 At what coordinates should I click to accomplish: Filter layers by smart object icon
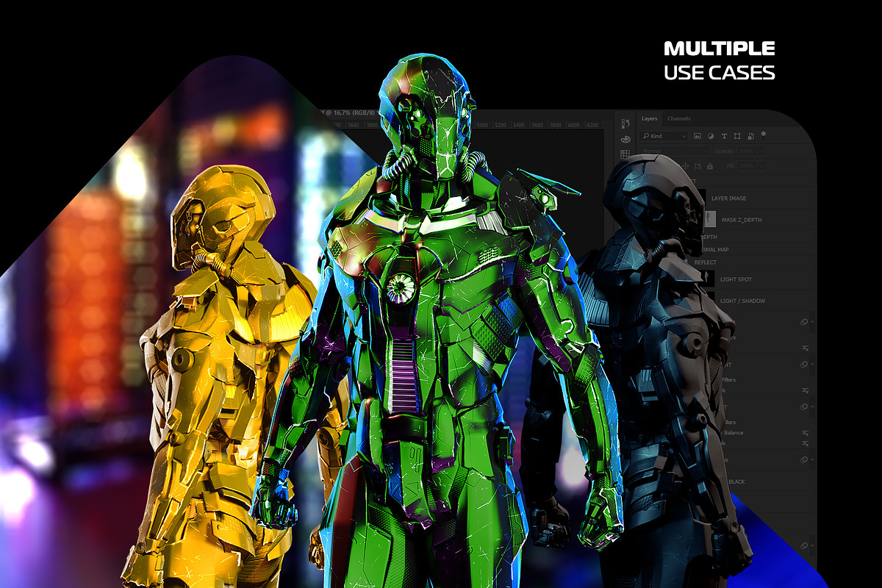[x=751, y=136]
